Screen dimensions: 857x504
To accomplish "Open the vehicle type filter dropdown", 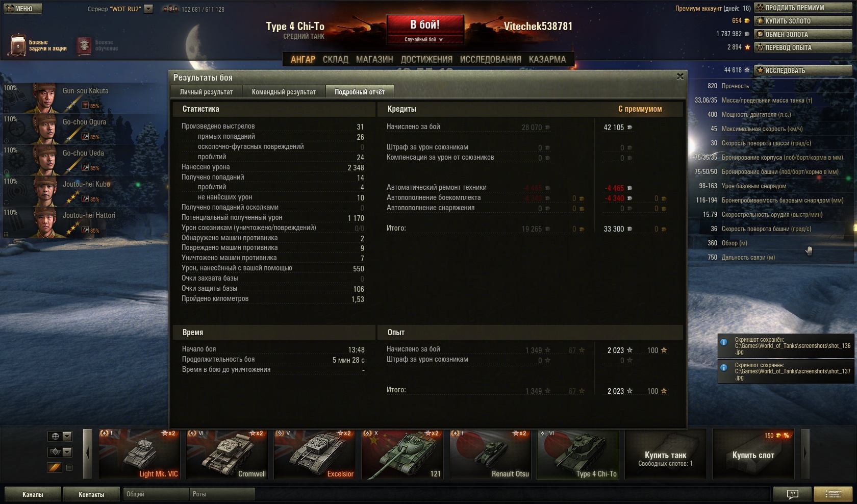I will [x=60, y=452].
